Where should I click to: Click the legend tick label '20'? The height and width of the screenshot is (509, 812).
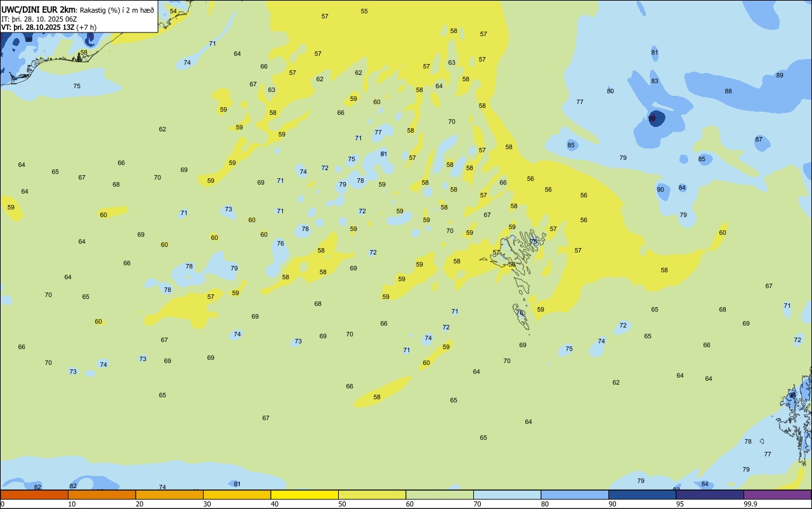[140, 504]
